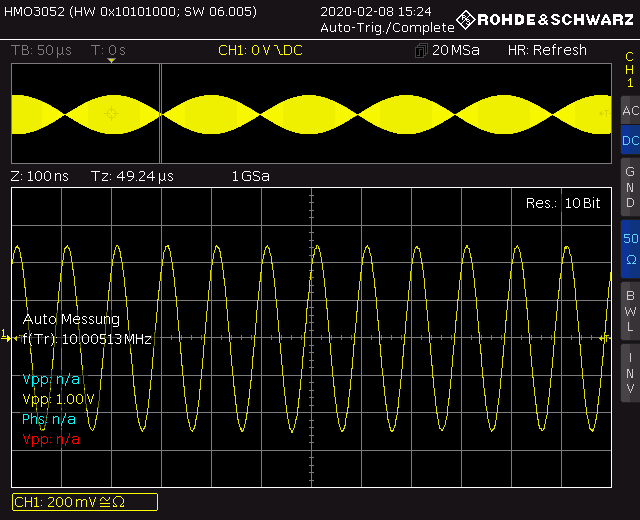Click the CH1 ground level marker on left edge
This screenshot has height=520, width=640.
[x=6, y=339]
